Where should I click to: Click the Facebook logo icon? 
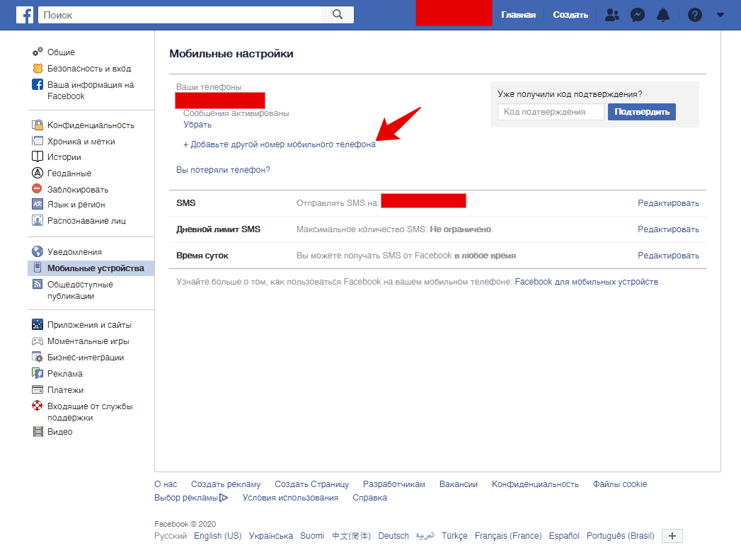[25, 15]
